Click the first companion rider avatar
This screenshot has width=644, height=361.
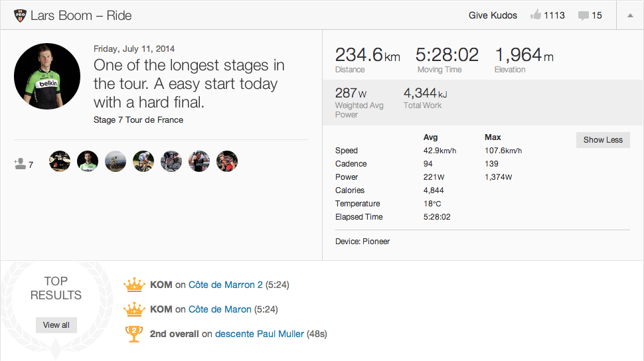pos(60,161)
